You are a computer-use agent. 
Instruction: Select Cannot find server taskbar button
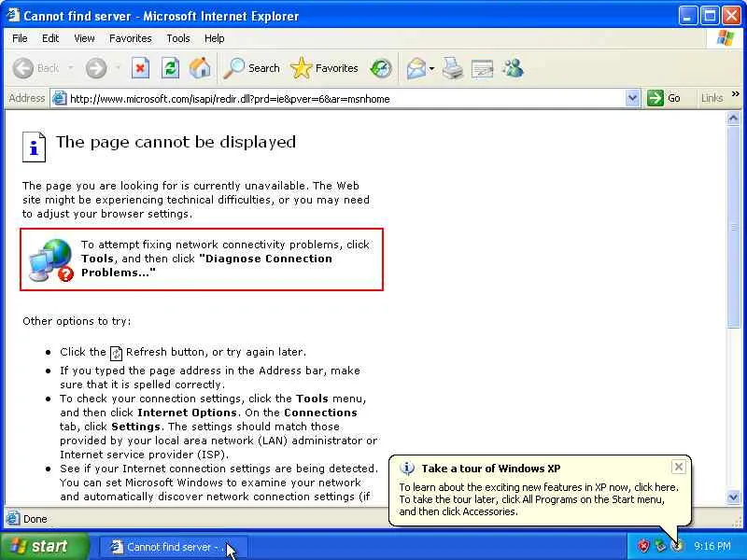[174, 547]
